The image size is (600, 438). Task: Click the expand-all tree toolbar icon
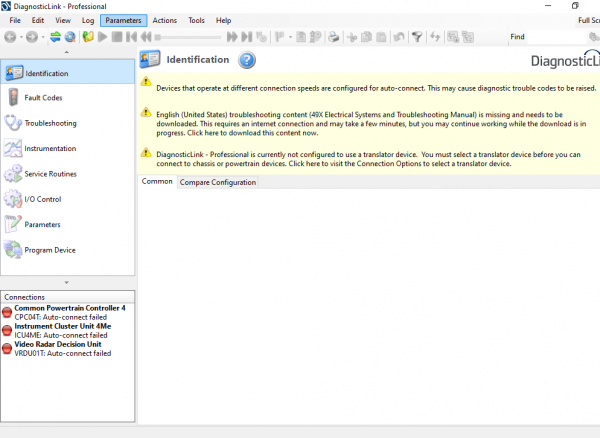point(453,37)
